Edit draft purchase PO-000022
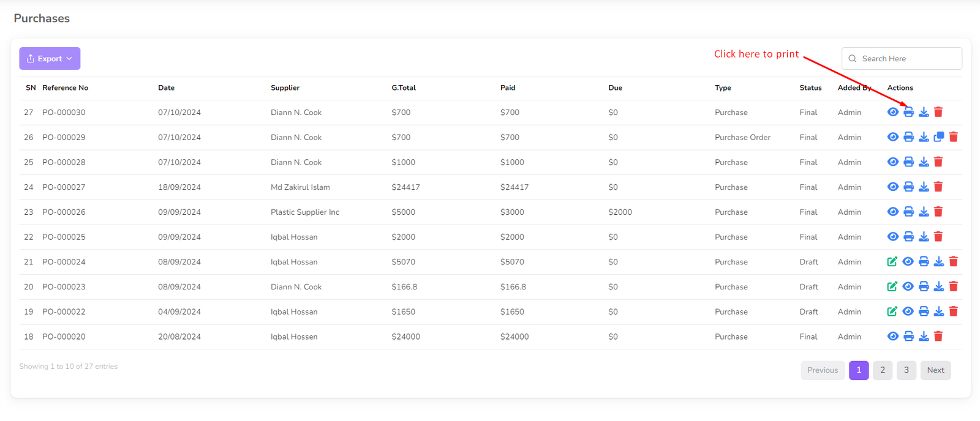 (x=892, y=311)
